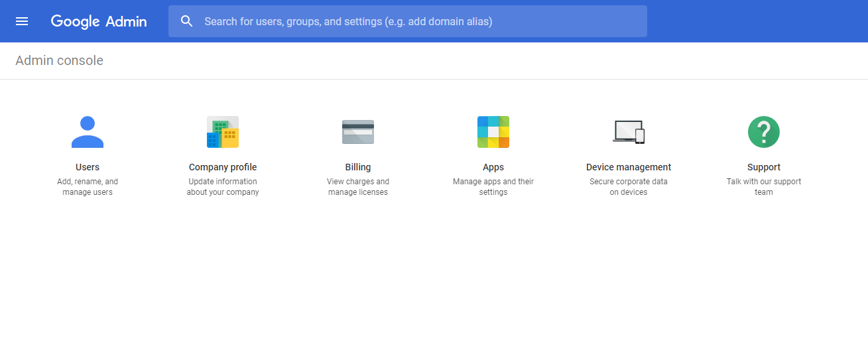Open the Apps colorful grid icon
This screenshot has height=348, width=868.
pos(493,132)
